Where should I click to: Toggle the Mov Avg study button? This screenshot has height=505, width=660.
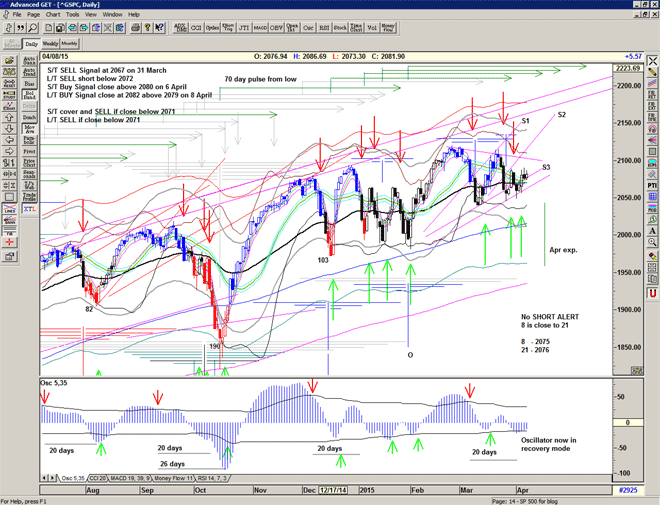click(29, 130)
